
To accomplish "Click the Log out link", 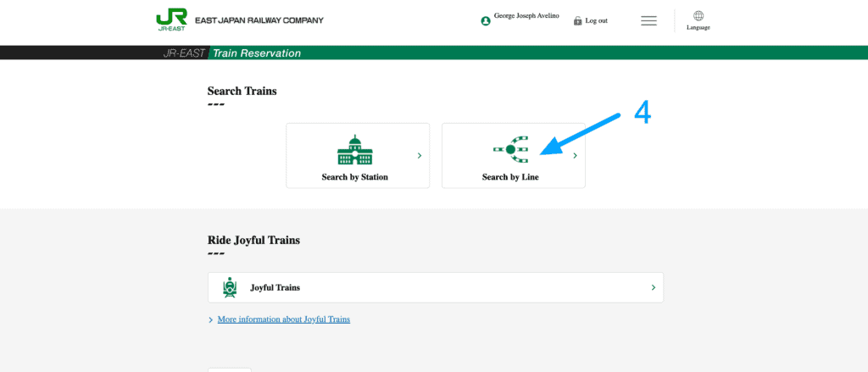I will [596, 20].
